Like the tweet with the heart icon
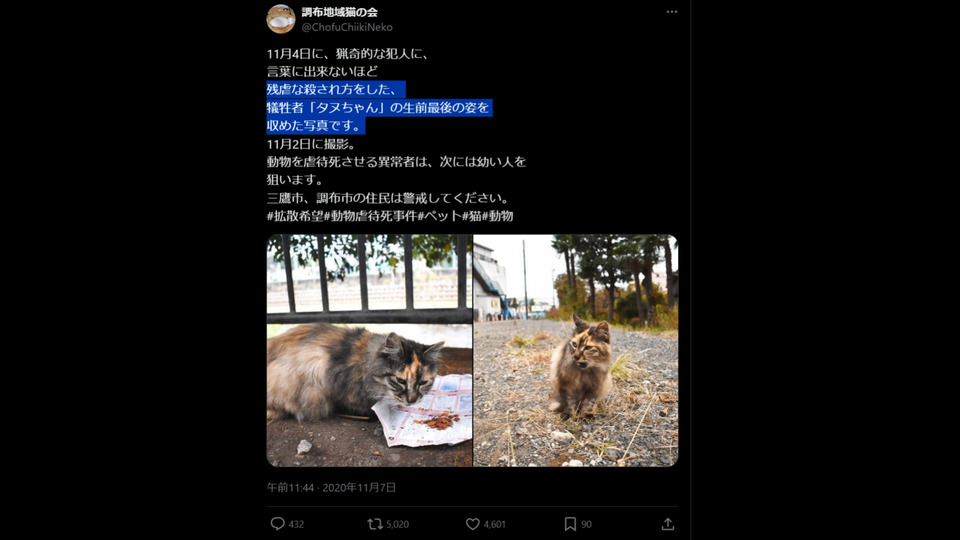This screenshot has height=540, width=960. 473,523
